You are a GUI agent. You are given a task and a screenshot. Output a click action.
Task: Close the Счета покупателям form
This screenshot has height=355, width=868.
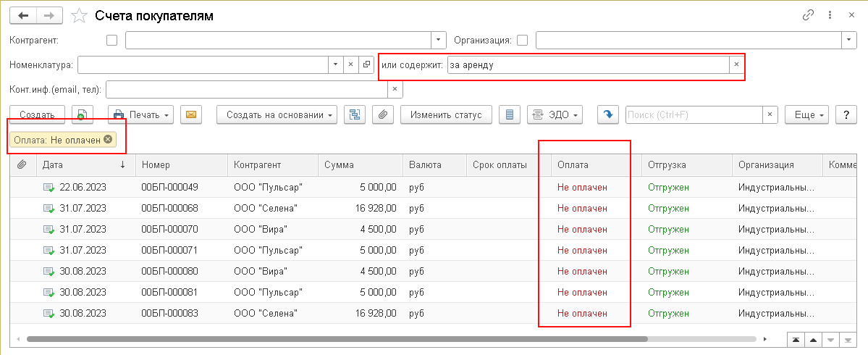coord(851,15)
